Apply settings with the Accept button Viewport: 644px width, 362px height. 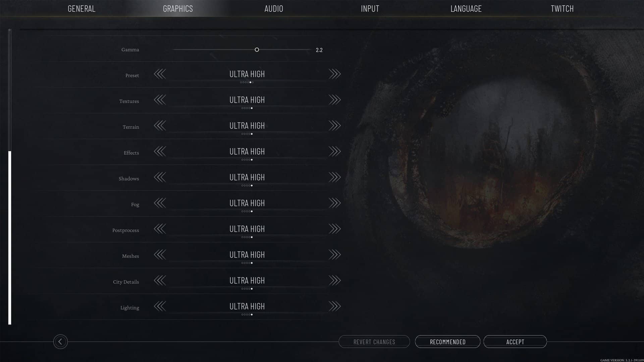coord(515,342)
